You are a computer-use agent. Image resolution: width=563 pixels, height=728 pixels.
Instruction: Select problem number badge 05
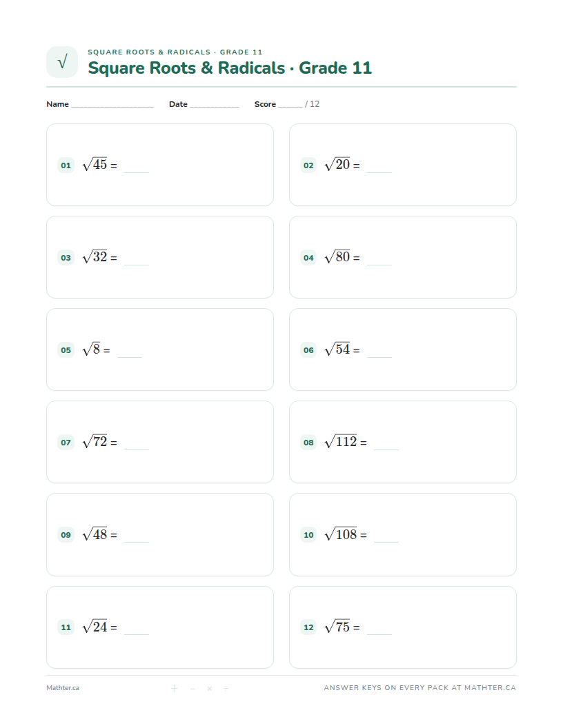(x=66, y=350)
